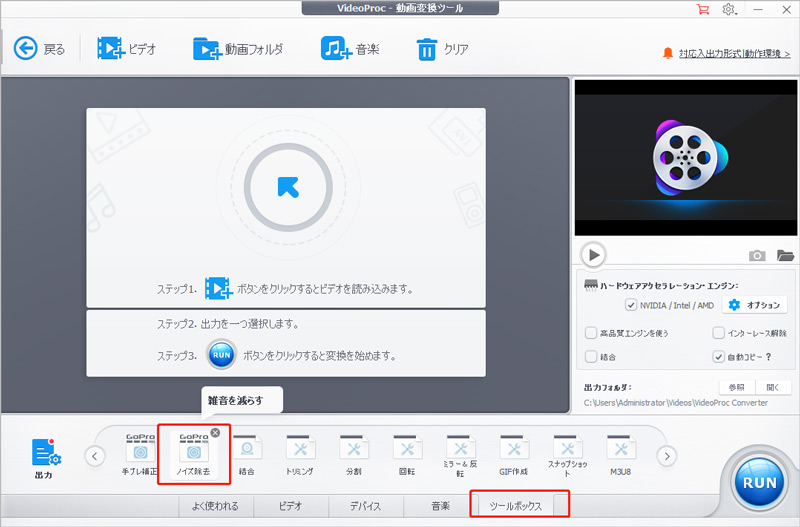
Task: Click the central import arrow circle
Action: pos(288,187)
